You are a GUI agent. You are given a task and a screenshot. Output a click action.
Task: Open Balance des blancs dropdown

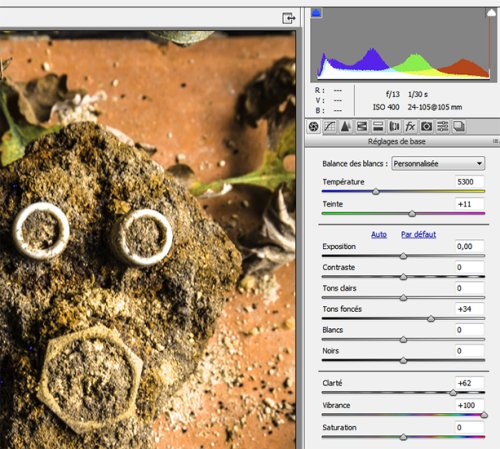tap(438, 164)
